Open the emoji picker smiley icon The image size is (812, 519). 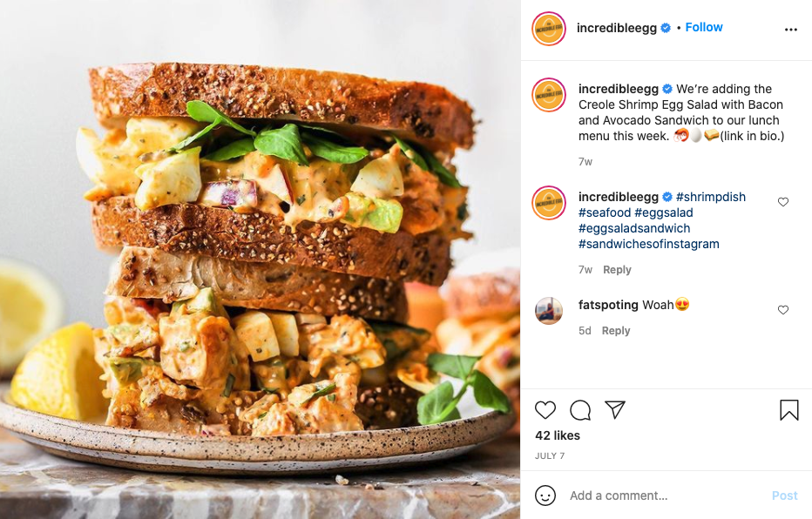545,495
